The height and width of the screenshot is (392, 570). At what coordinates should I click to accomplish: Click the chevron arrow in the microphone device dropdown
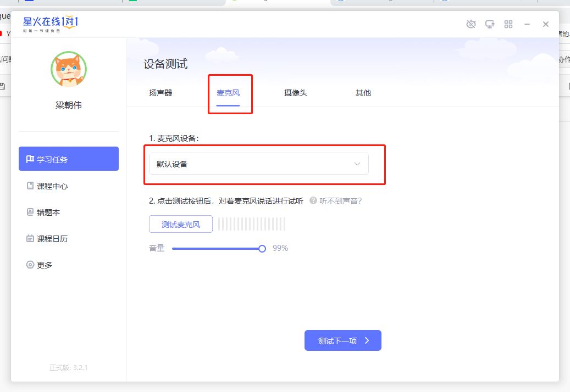pyautogui.click(x=357, y=164)
